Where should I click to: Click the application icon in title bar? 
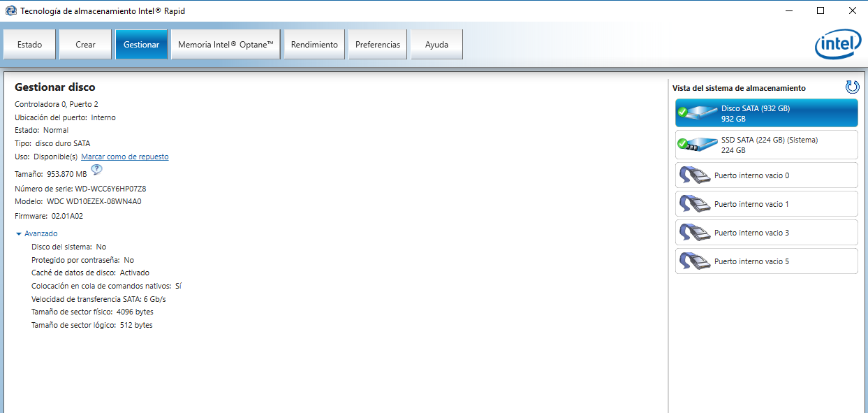(11, 11)
